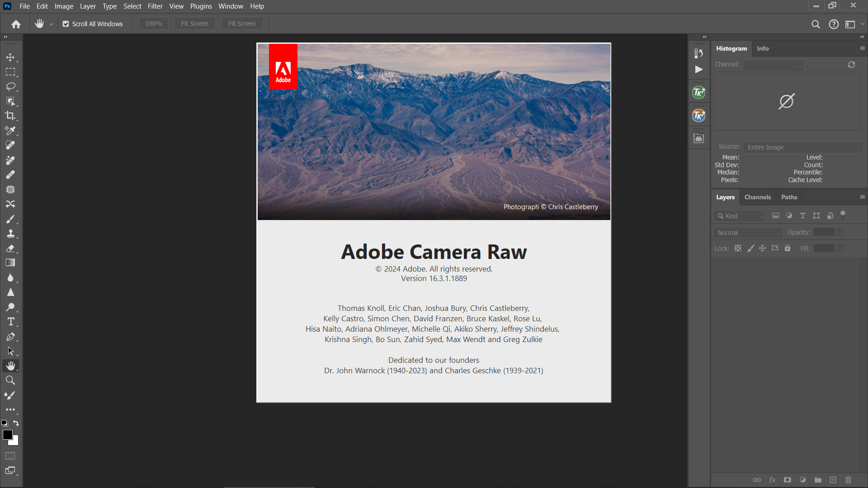Select the Horizontal Type tool
This screenshot has height=488, width=868.
(10, 322)
